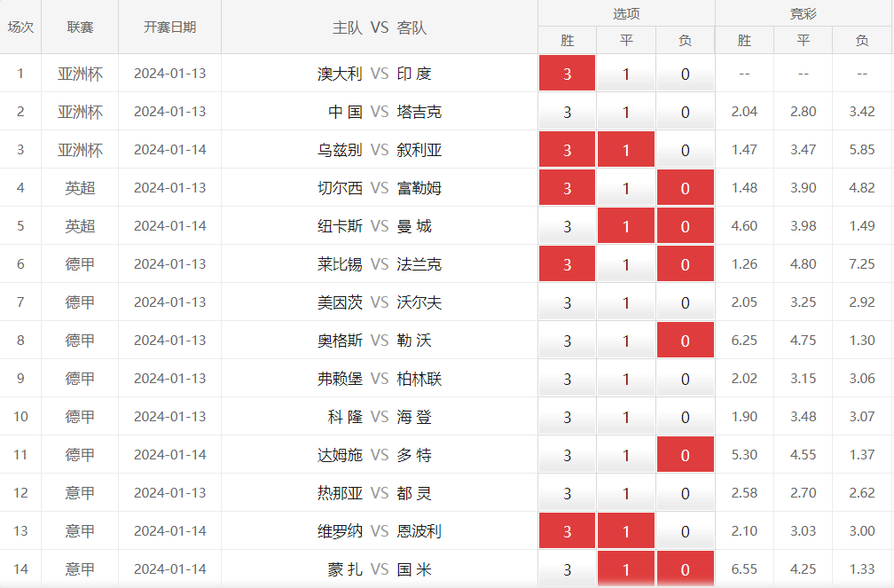Image resolution: width=894 pixels, height=588 pixels.
Task: Select win option 3 for 奥格斯 VS 勒沃
Action: click(x=567, y=341)
